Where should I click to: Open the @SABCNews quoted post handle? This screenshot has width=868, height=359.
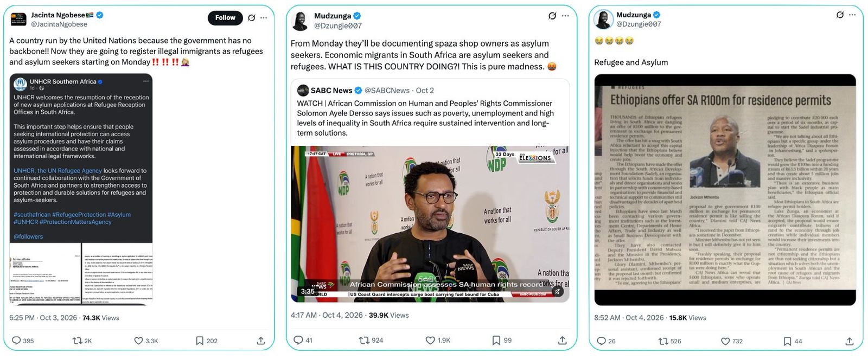coord(387,91)
